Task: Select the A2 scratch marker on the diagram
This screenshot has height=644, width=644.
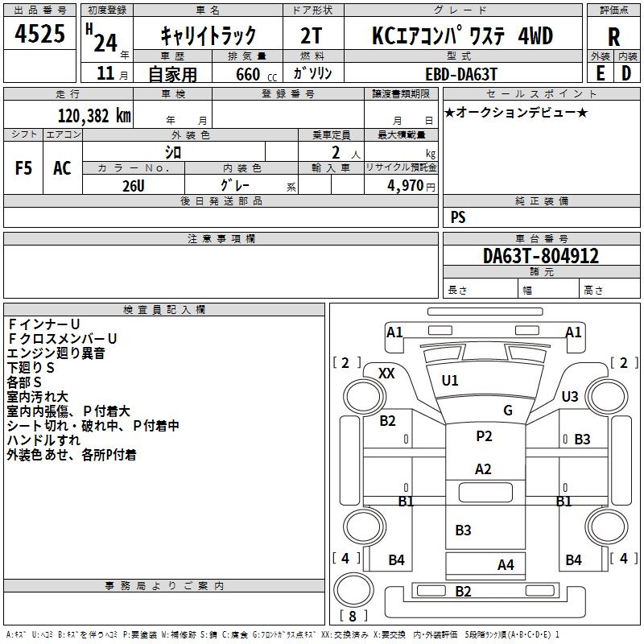Action: [x=483, y=469]
